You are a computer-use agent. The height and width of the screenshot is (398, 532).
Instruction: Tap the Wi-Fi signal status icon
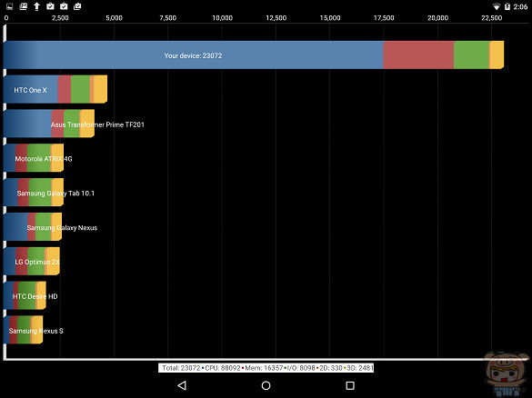(497, 6)
